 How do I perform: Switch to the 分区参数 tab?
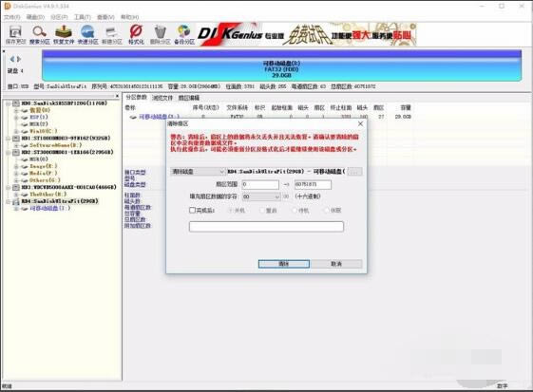tap(136, 97)
